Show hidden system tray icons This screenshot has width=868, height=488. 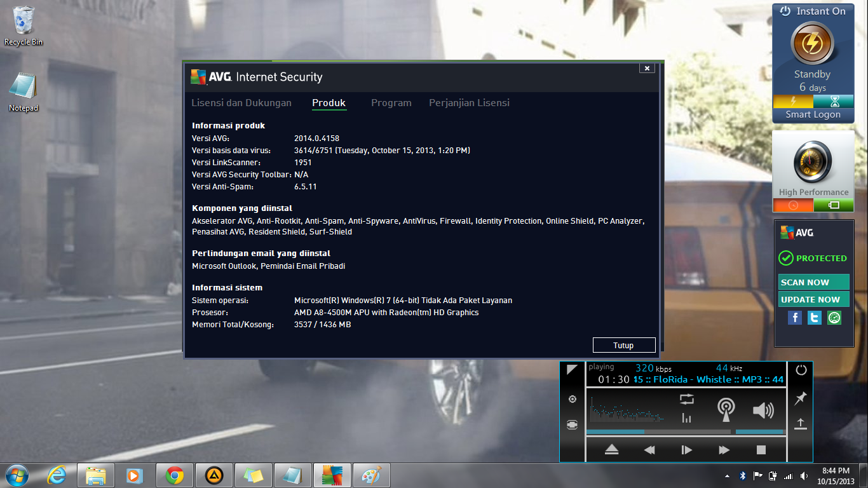(728, 476)
